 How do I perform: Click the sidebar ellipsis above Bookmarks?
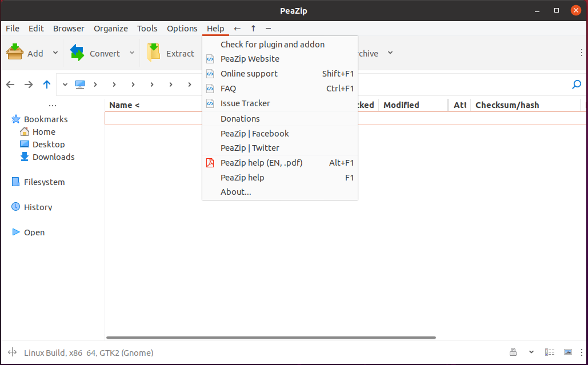[x=53, y=106]
